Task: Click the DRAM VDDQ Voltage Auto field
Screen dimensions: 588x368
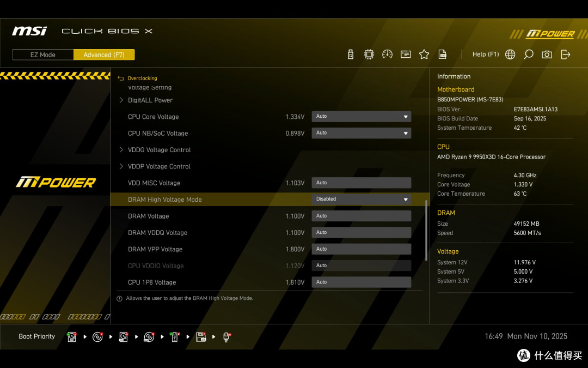Action: point(361,232)
